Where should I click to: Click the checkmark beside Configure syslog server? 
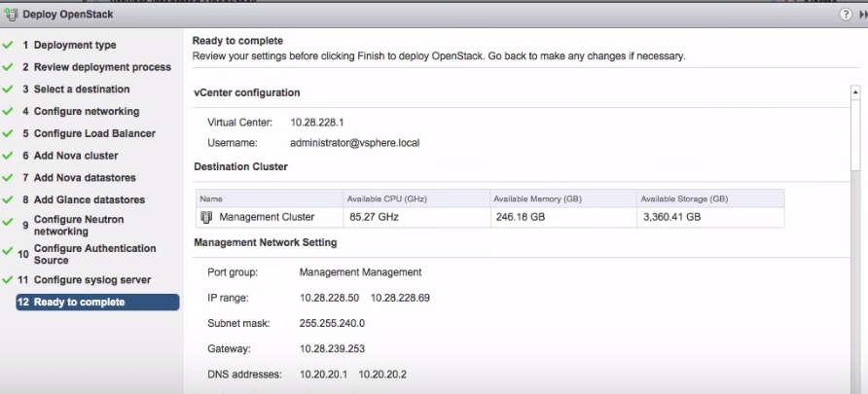click(8, 279)
